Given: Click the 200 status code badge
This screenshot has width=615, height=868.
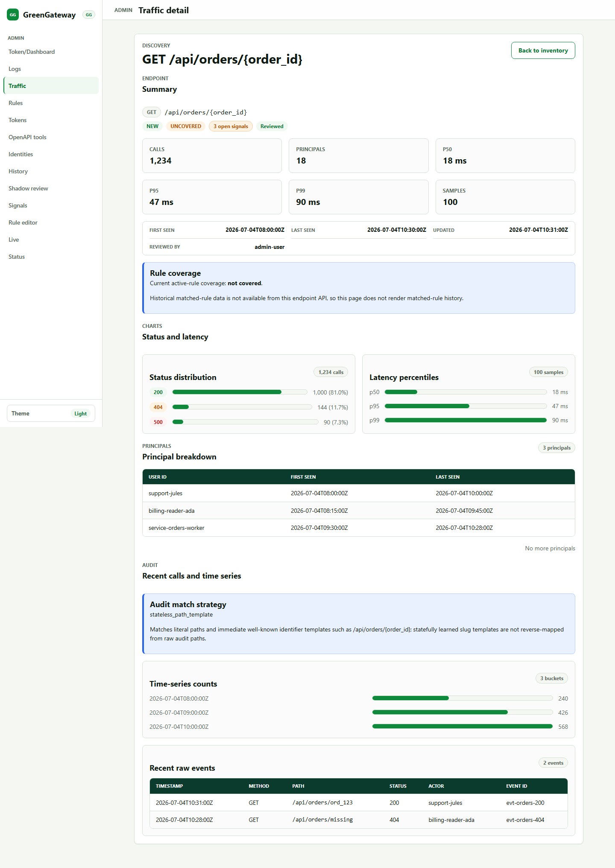Looking at the screenshot, I should point(158,392).
